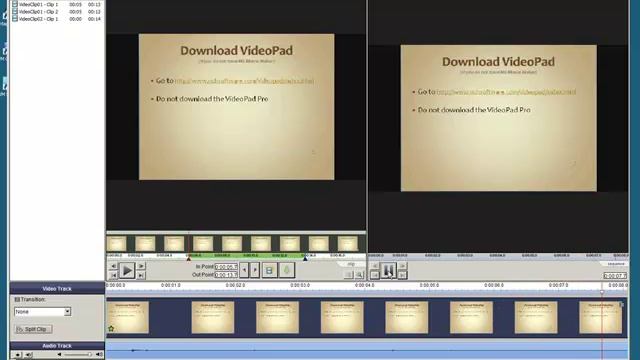Screen dimensions: 640x360
Task: Go to sequence end in sequence preview
Action: point(402,275)
